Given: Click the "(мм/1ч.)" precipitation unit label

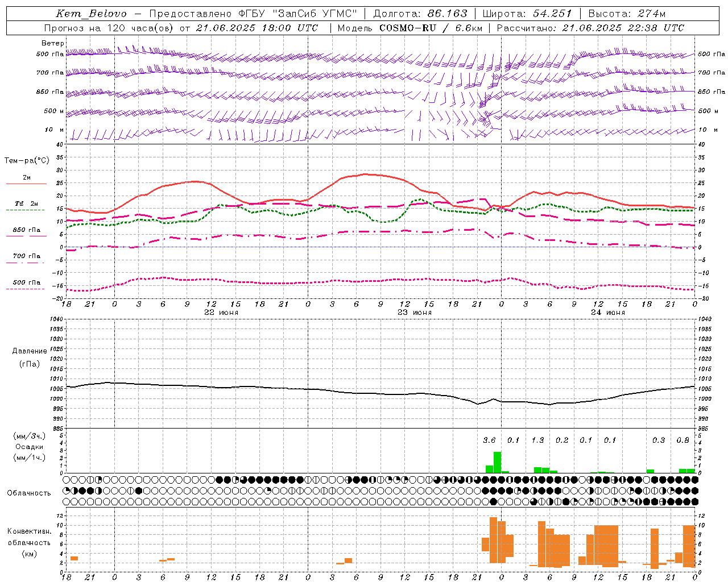Looking at the screenshot, I should click(x=30, y=458).
